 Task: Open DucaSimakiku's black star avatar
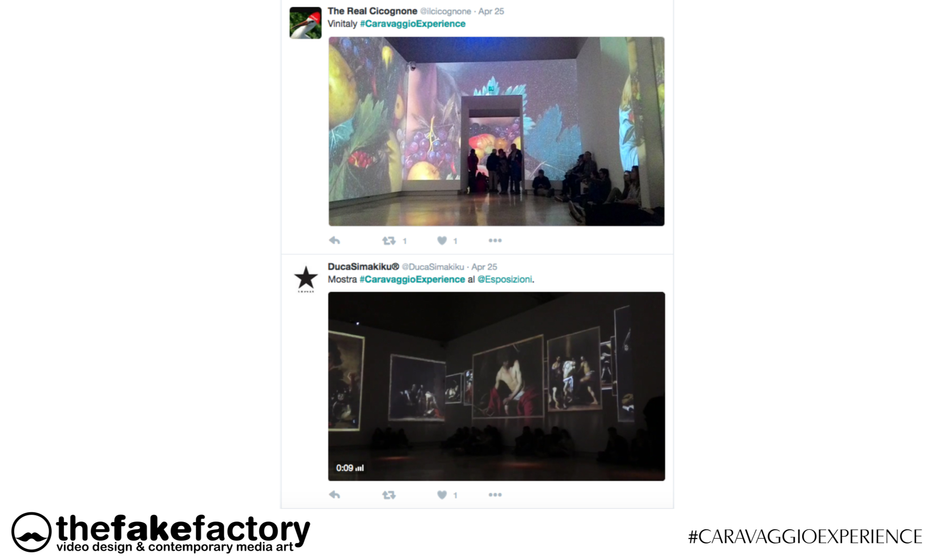tap(305, 279)
